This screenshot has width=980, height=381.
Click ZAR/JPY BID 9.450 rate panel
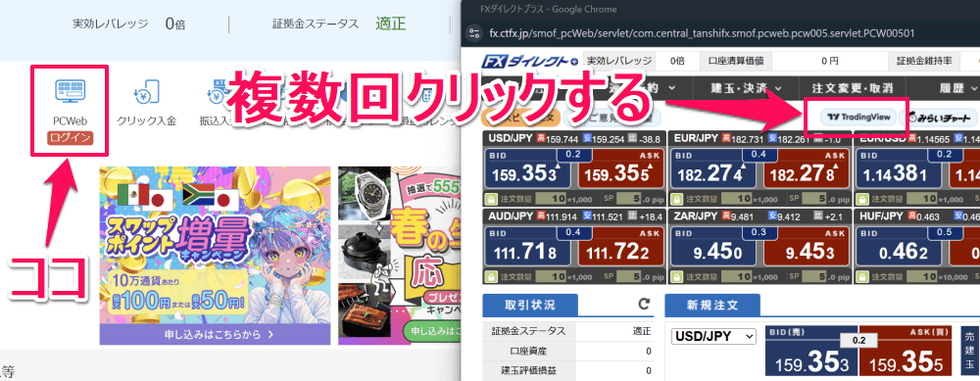[714, 245]
